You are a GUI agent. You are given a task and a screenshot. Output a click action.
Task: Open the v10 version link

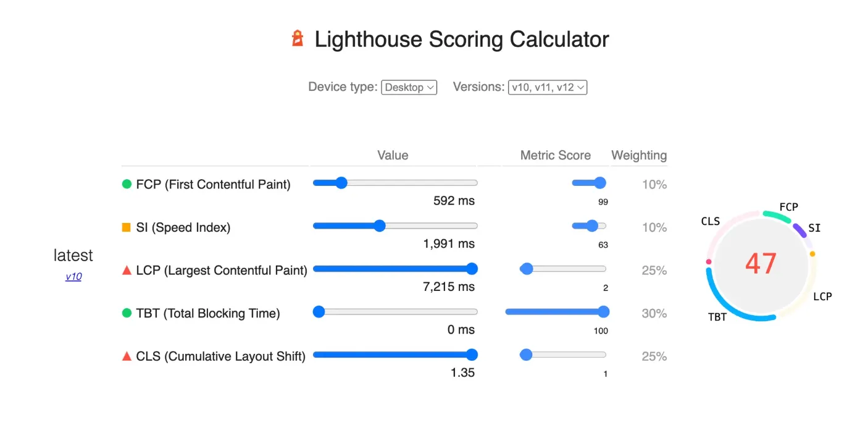coord(73,277)
